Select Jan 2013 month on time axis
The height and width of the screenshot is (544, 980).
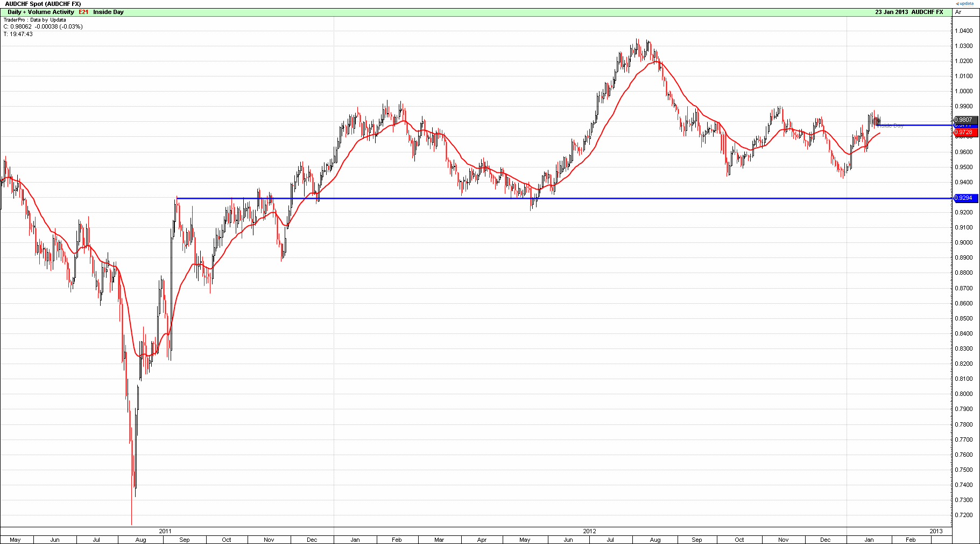point(869,540)
